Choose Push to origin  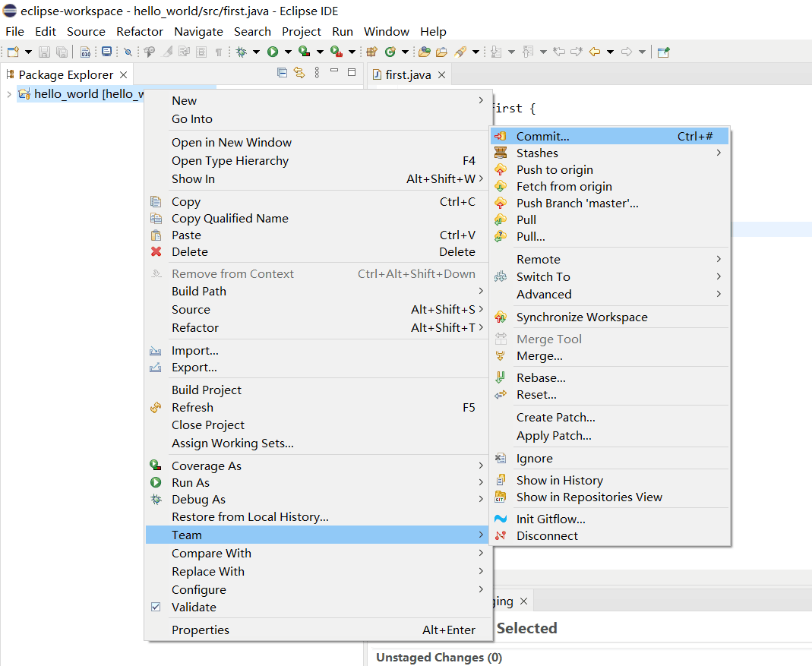[609, 169]
